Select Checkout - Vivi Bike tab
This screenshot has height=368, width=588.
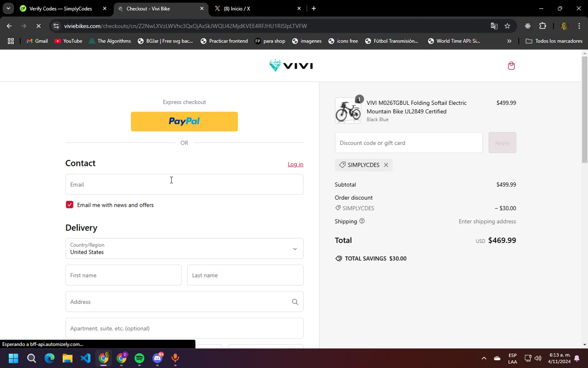coord(157,9)
